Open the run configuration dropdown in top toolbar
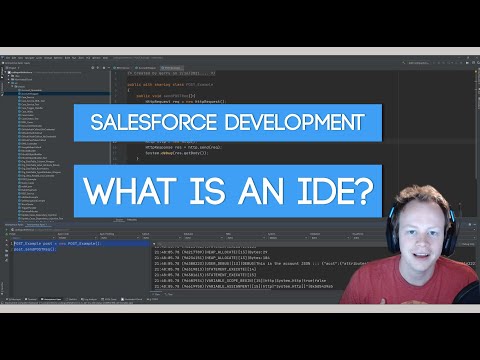This screenshot has width=480, height=360. [x=419, y=62]
